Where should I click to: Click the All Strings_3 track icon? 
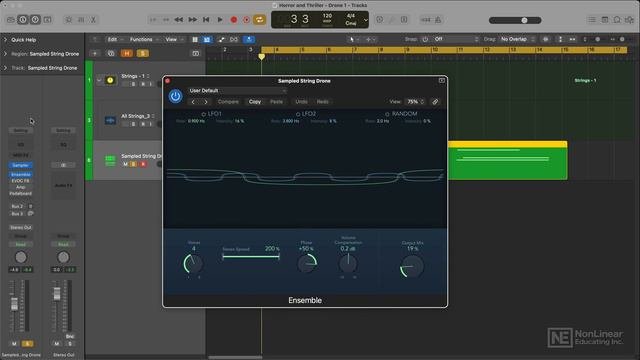[110, 120]
